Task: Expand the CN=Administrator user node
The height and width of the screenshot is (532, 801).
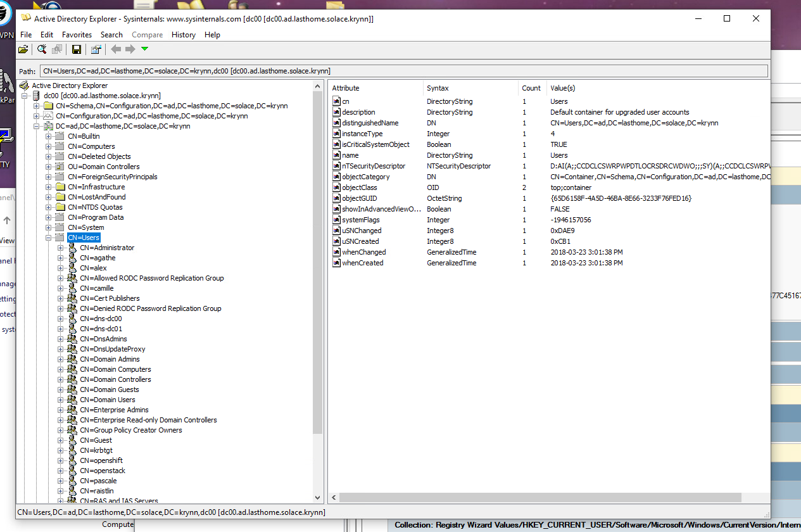Action: tap(61, 248)
